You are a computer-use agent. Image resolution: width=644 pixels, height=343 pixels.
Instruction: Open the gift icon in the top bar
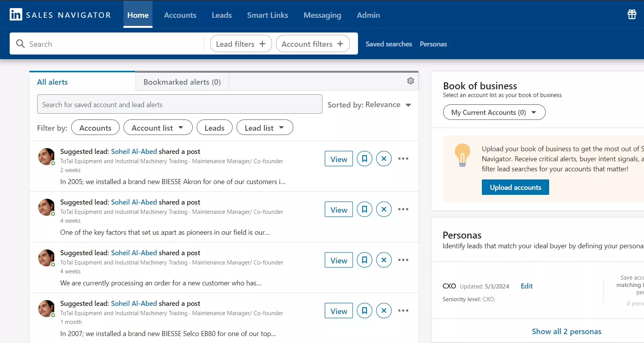pos(632,14)
